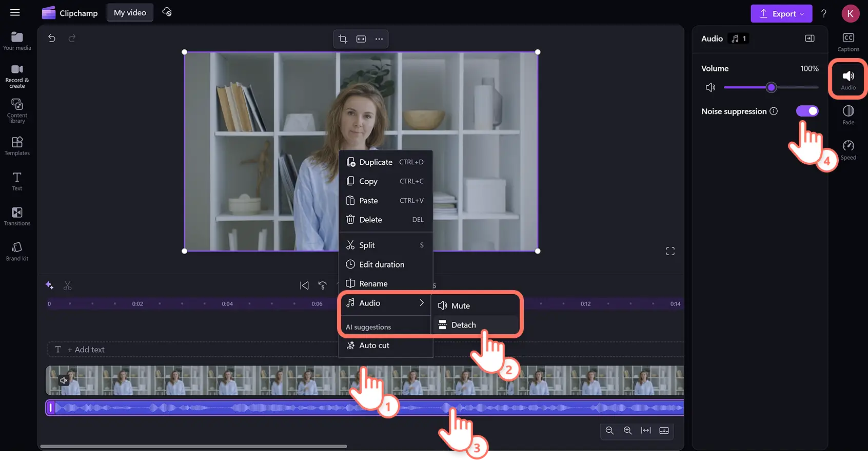
Task: Skip to beginning of timeline
Action: (x=304, y=285)
